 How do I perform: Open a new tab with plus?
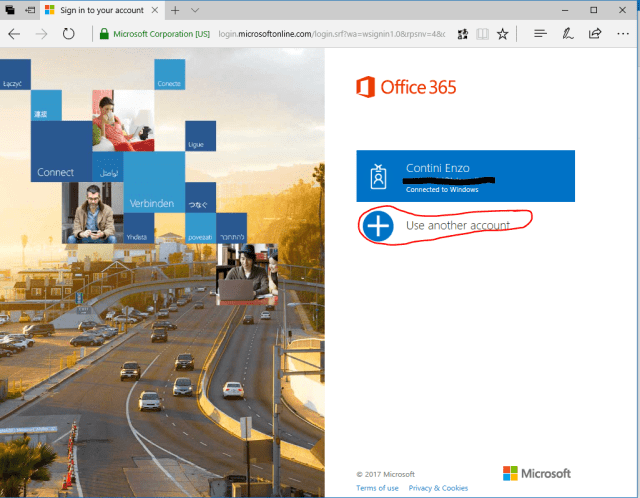(x=175, y=10)
